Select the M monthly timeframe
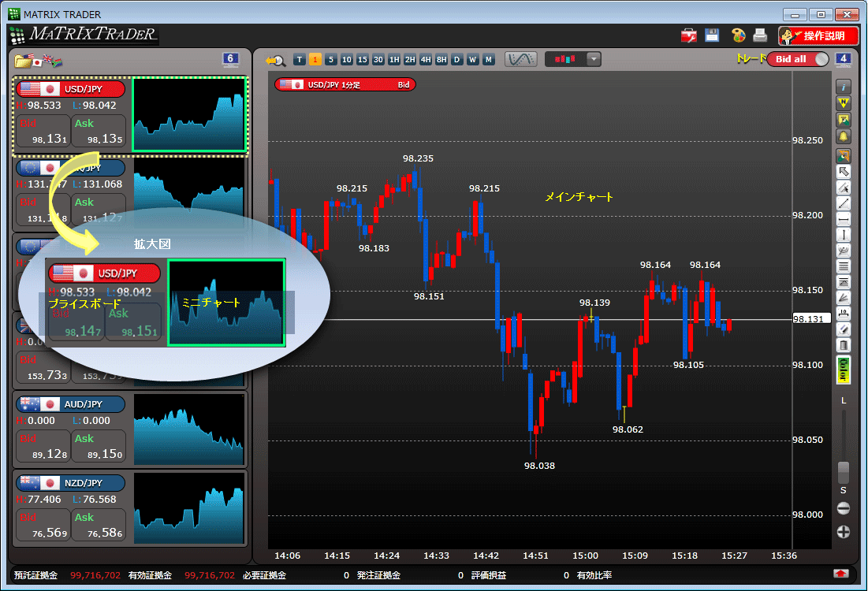The width and height of the screenshot is (868, 591). [488, 59]
